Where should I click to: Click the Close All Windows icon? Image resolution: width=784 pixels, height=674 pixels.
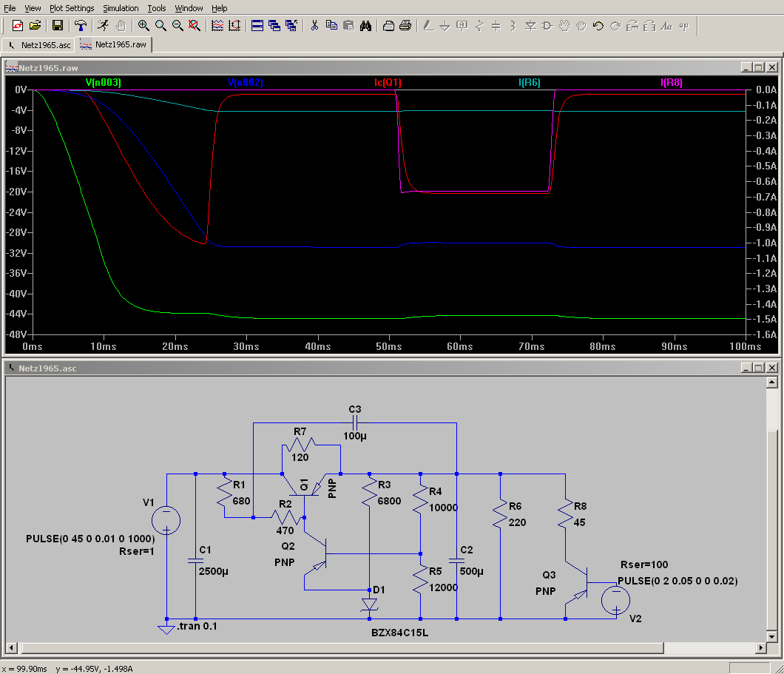(291, 25)
